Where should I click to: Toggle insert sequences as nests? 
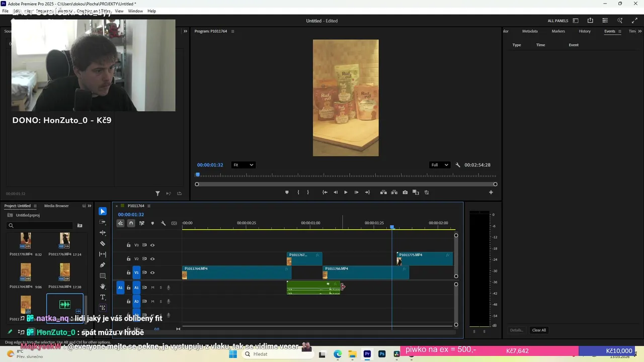(120, 223)
